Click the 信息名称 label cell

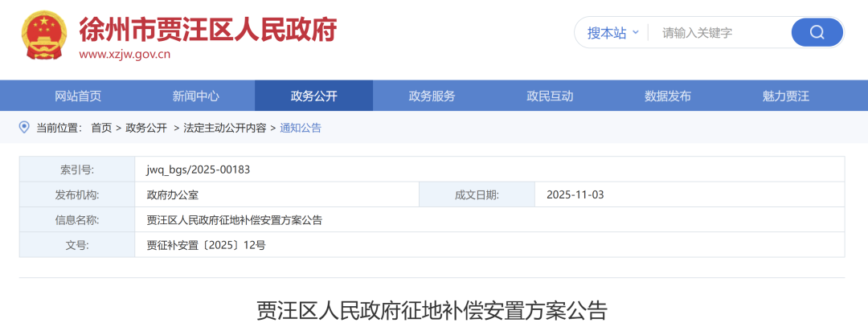click(77, 220)
